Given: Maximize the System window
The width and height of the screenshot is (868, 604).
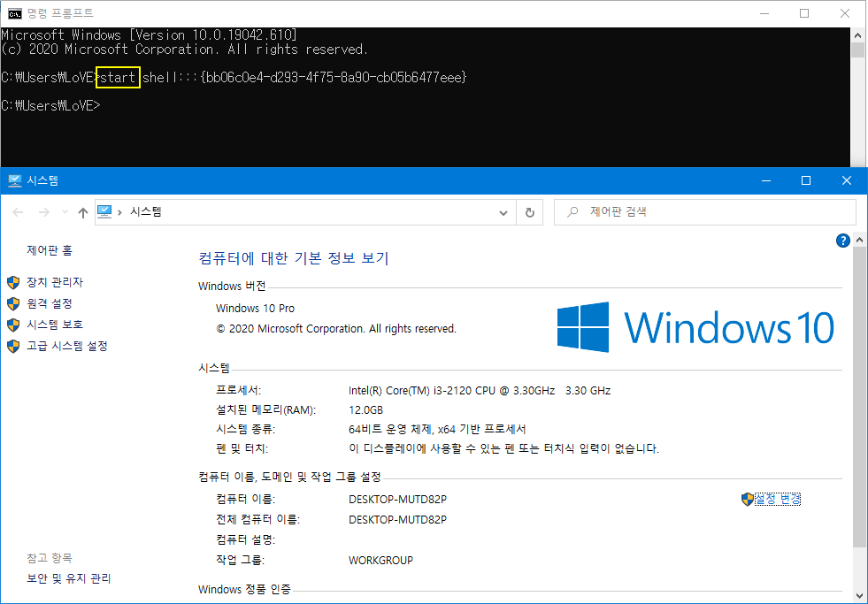Looking at the screenshot, I should [806, 181].
